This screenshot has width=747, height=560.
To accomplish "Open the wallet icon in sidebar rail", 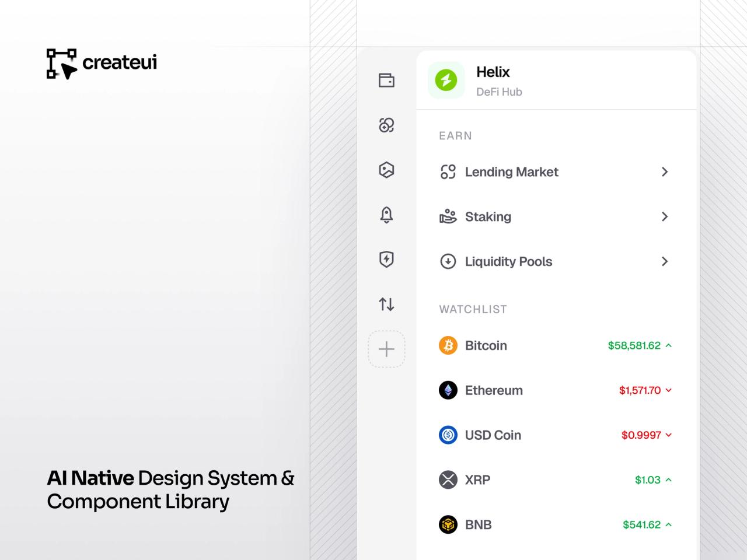I will click(386, 80).
